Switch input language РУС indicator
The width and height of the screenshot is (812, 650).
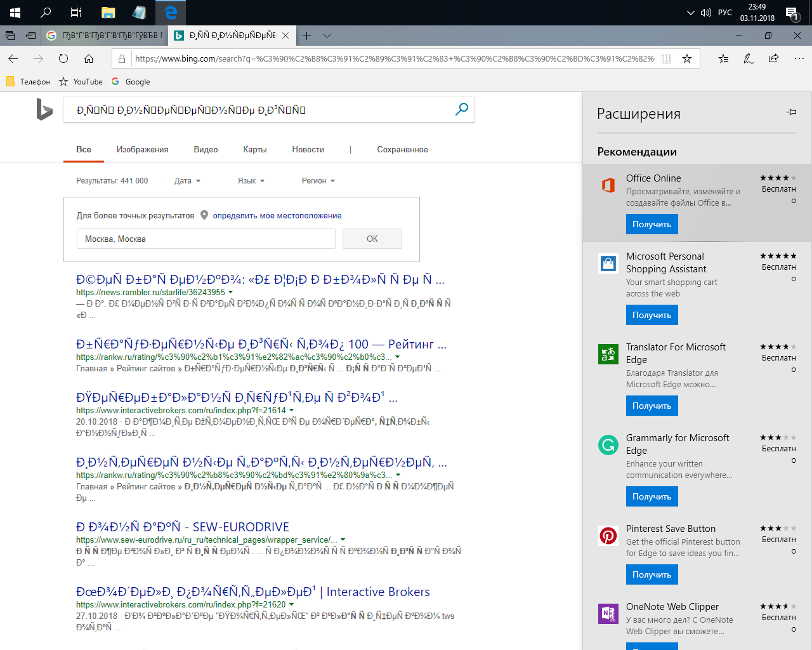[x=725, y=12]
